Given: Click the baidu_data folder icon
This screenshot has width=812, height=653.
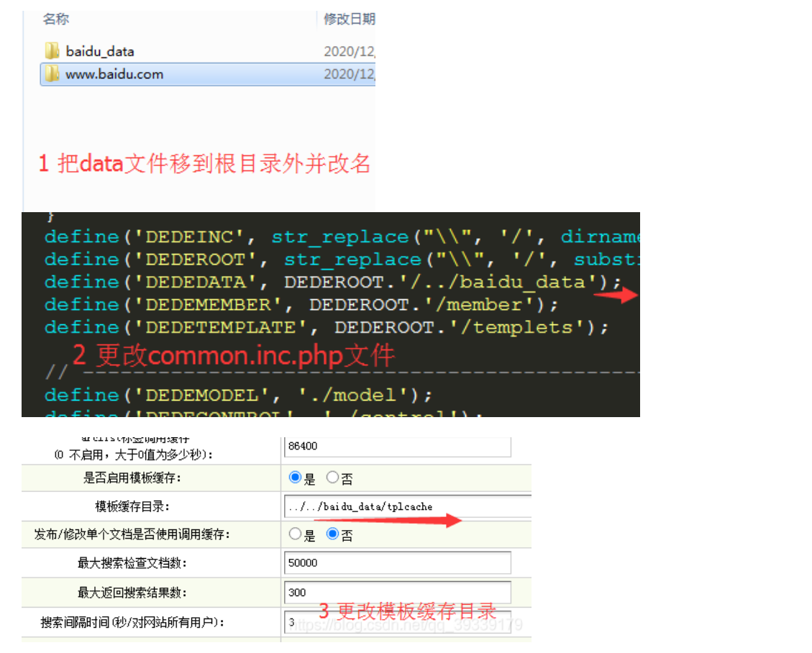Looking at the screenshot, I should click(x=52, y=51).
